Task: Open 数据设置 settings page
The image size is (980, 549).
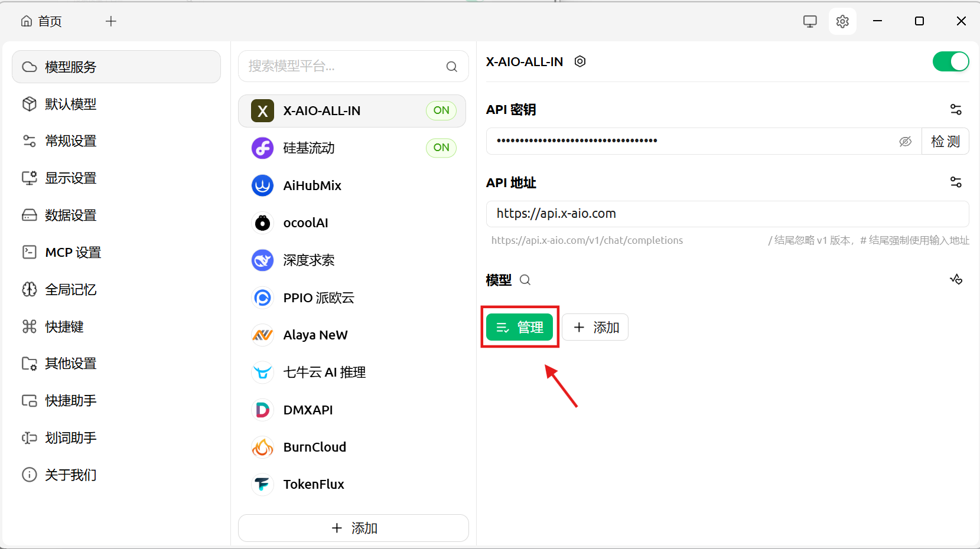Action: [116, 215]
